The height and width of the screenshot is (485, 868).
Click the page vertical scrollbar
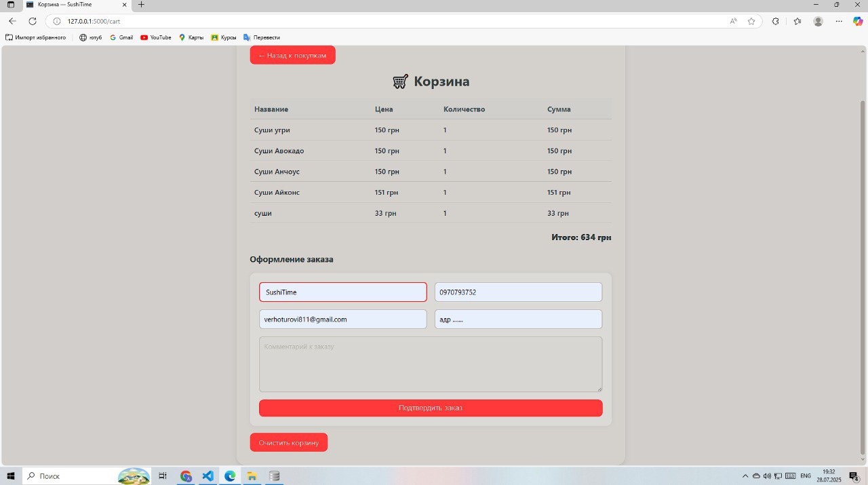(x=863, y=278)
